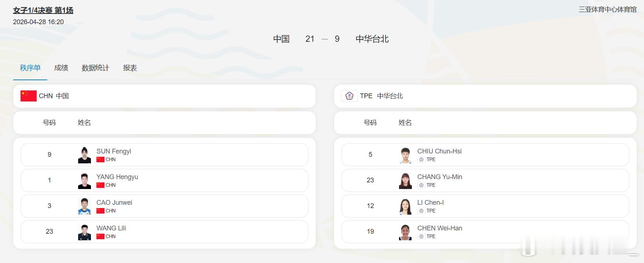The width and height of the screenshot is (644, 263).
Task: Click the SUN Fengyi player name
Action: tap(114, 151)
